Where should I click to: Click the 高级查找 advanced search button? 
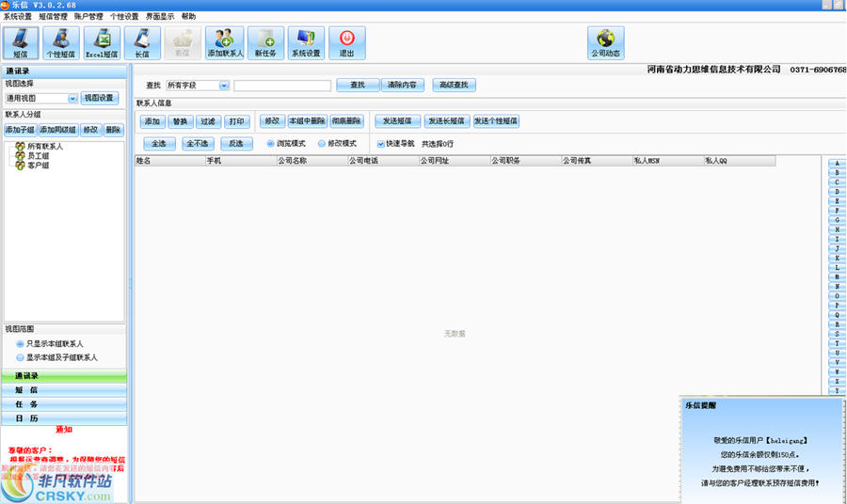[x=455, y=86]
